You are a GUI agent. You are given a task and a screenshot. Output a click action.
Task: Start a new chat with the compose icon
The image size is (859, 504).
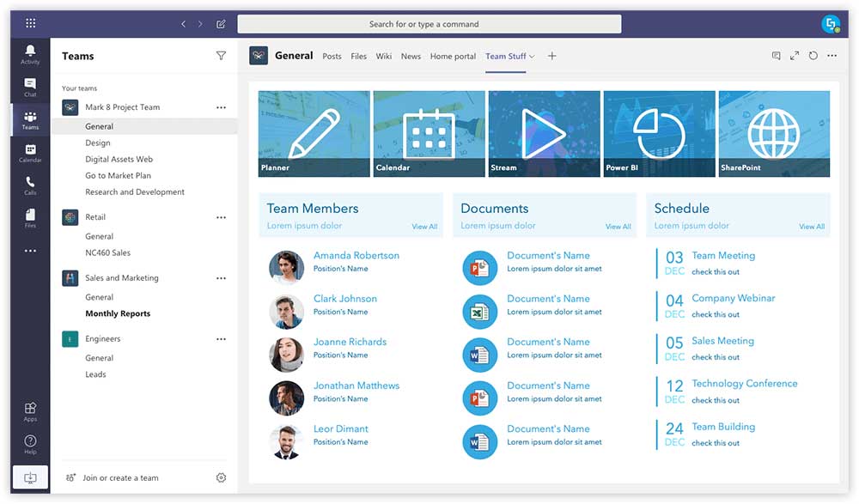click(221, 24)
